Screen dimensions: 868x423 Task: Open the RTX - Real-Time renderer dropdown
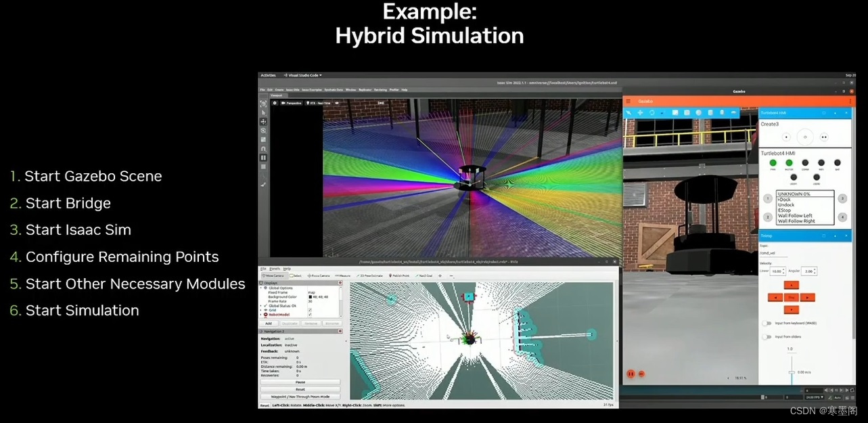[x=319, y=103]
